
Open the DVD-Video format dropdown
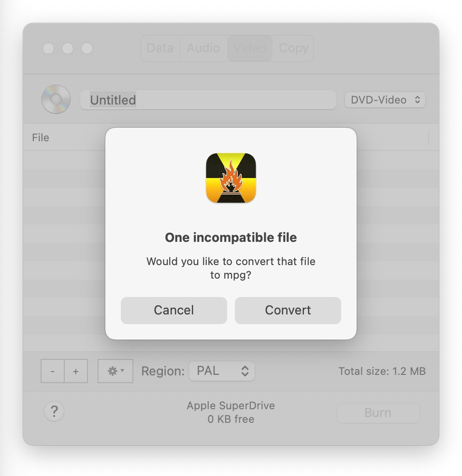coord(385,100)
